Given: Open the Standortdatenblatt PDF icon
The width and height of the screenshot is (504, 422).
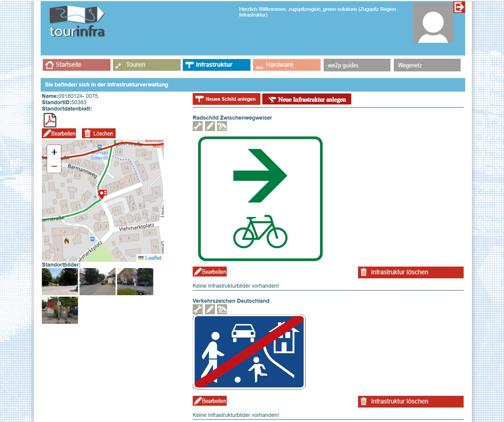Looking at the screenshot, I should point(50,120).
